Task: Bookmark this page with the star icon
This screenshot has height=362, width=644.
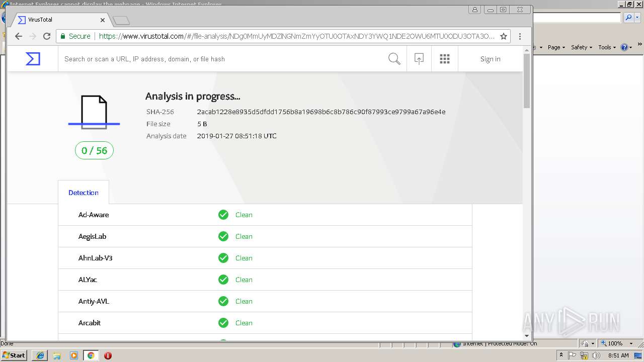Action: click(x=504, y=36)
